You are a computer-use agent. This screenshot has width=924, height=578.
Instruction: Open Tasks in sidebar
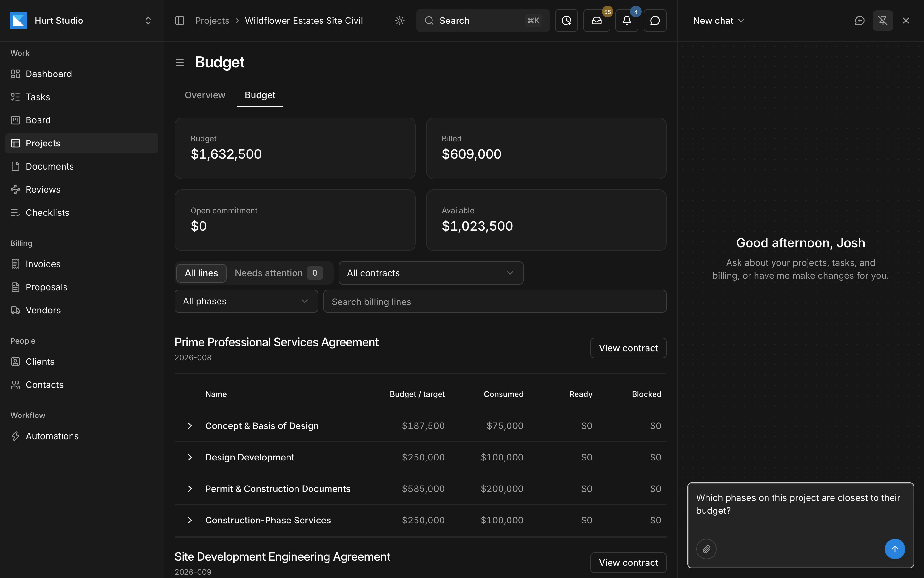82,97
